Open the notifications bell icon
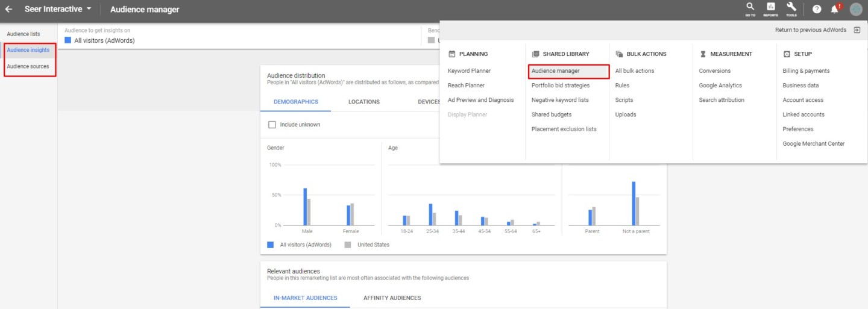The height and width of the screenshot is (309, 868). point(835,10)
